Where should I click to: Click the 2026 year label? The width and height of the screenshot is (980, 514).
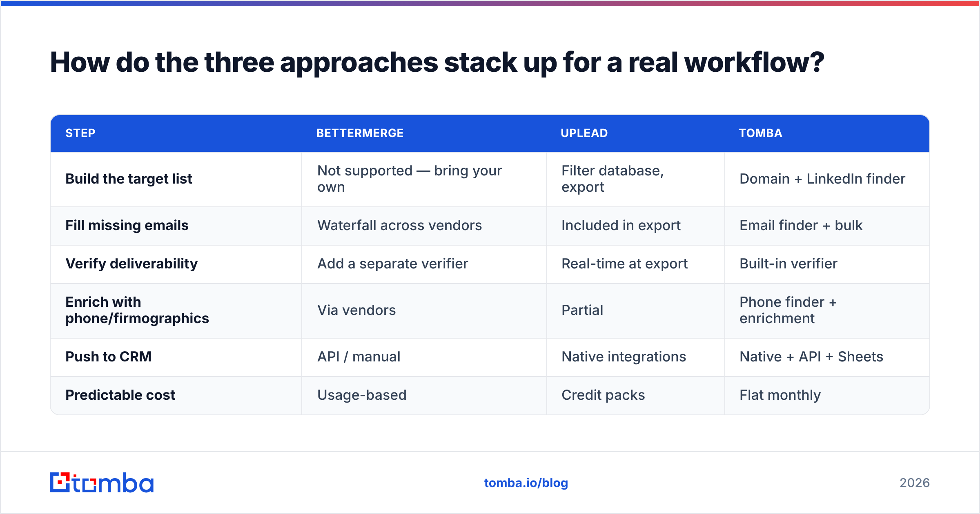click(915, 483)
